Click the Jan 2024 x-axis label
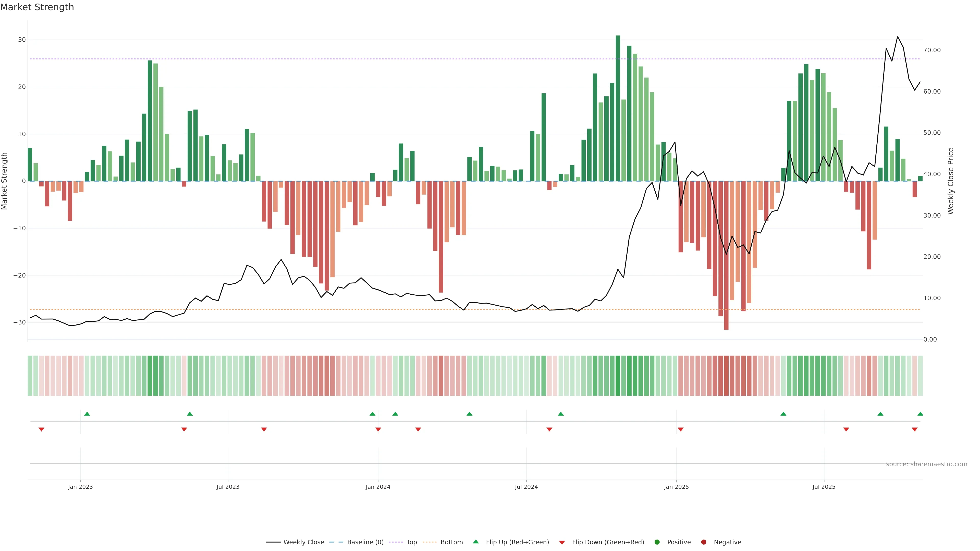Screen dimensions: 980x551 (378, 487)
